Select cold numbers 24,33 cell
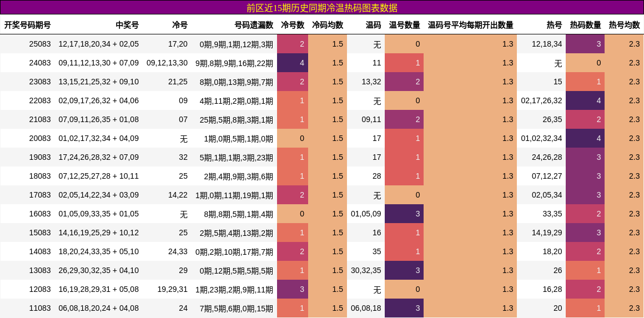The image size is (644, 318). 178,251
